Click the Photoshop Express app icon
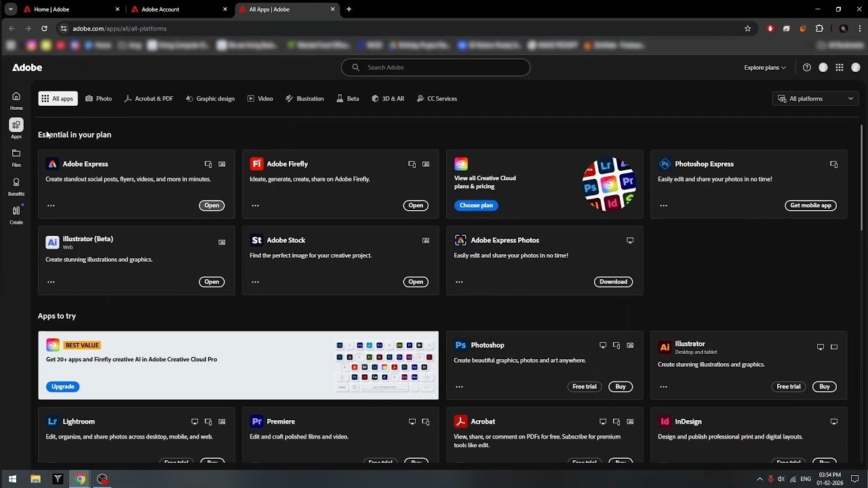The image size is (868, 488). click(x=665, y=164)
